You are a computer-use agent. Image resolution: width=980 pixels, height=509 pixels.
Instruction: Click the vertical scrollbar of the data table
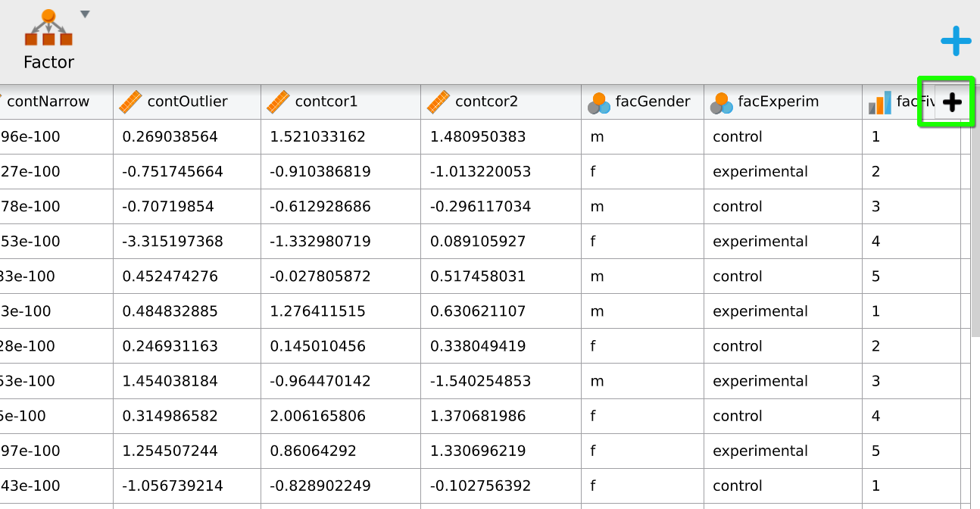click(975, 227)
